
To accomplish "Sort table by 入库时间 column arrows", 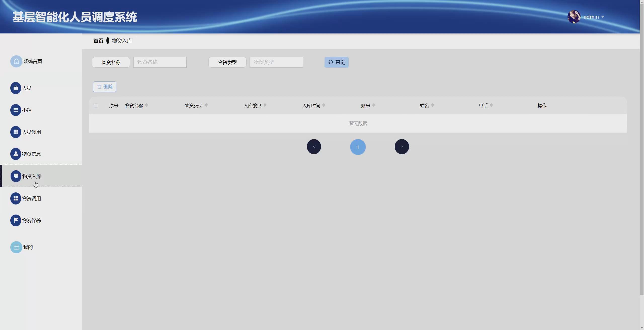I will tap(324, 105).
